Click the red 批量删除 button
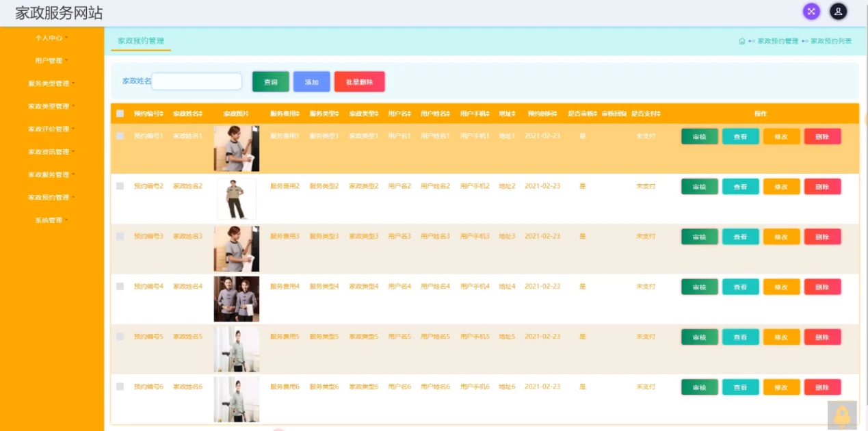The width and height of the screenshot is (868, 431). click(360, 82)
